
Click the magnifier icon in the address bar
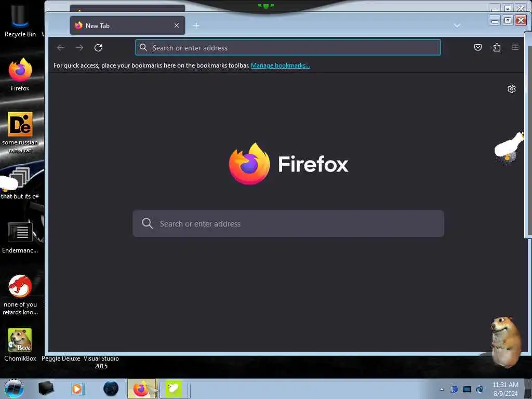pyautogui.click(x=143, y=47)
